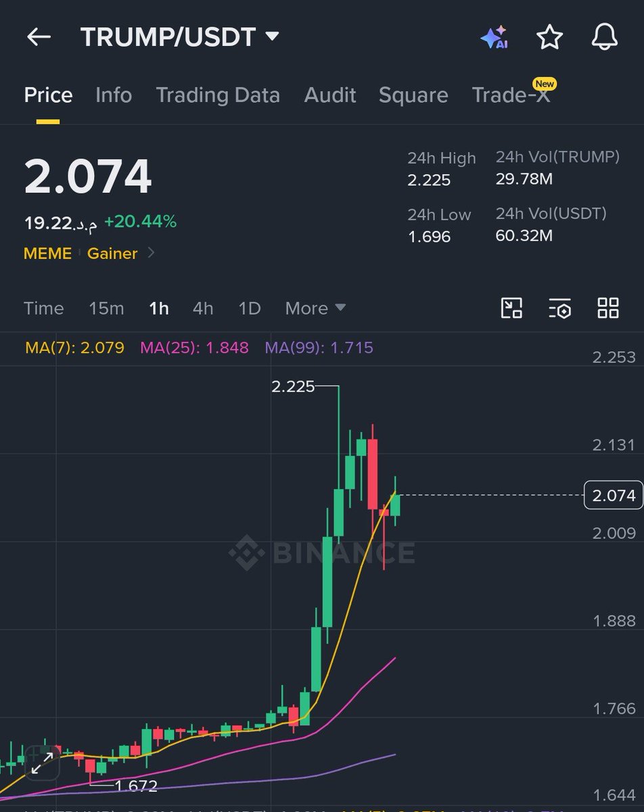
Task: Tap the MA(99): 1.715 indicator label
Action: pos(319,348)
